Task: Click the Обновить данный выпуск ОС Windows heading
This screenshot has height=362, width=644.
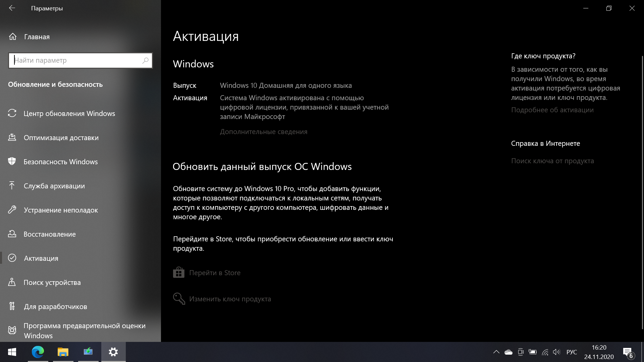Action: (262, 167)
